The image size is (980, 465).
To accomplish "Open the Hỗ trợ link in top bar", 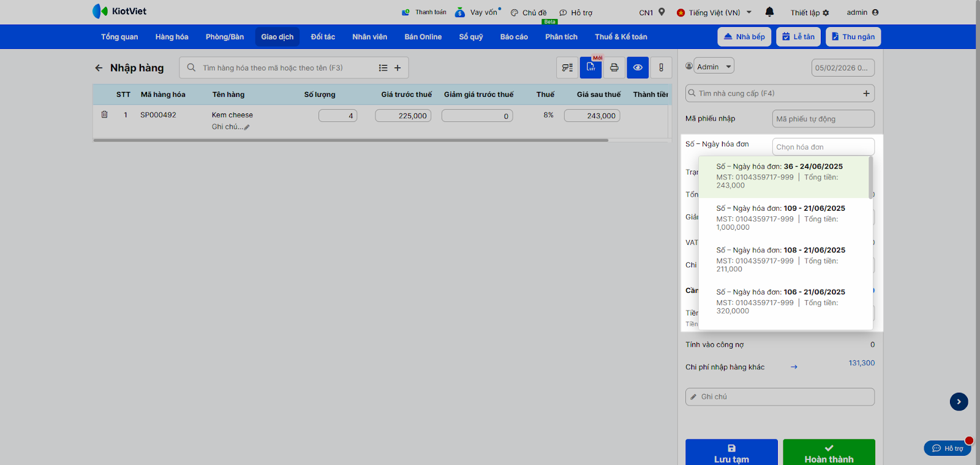I will 576,12.
